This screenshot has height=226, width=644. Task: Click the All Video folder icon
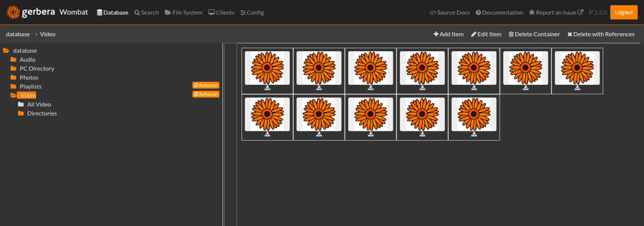[x=21, y=104]
